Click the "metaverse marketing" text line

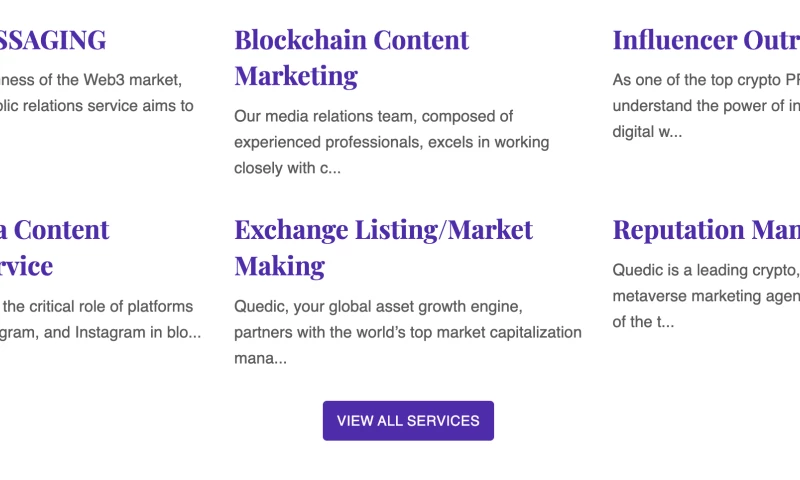tap(705, 295)
